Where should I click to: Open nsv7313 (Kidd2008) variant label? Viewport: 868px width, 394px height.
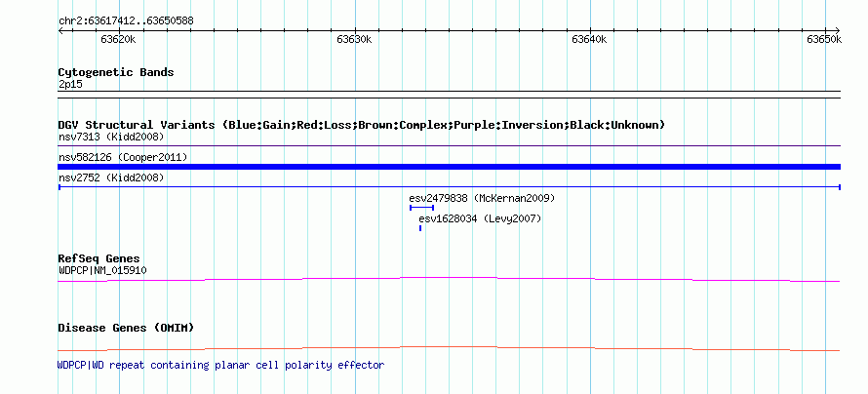[x=111, y=137]
